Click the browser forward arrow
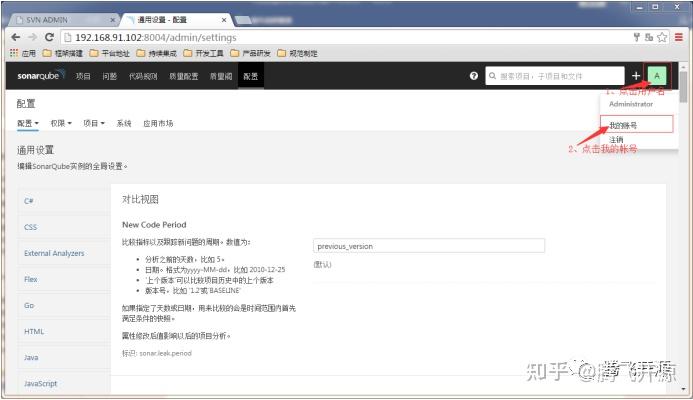This screenshot has width=693, height=400. point(32,38)
